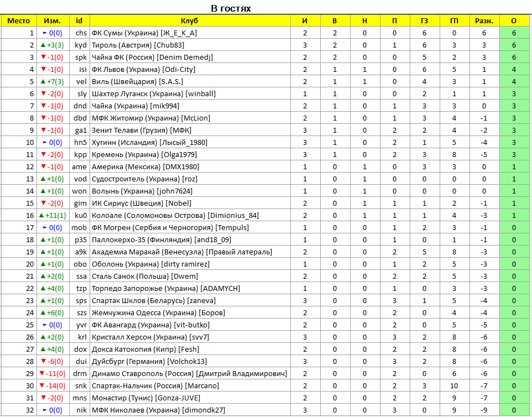Click red down arrow in Чайка ФК row

click(x=43, y=57)
